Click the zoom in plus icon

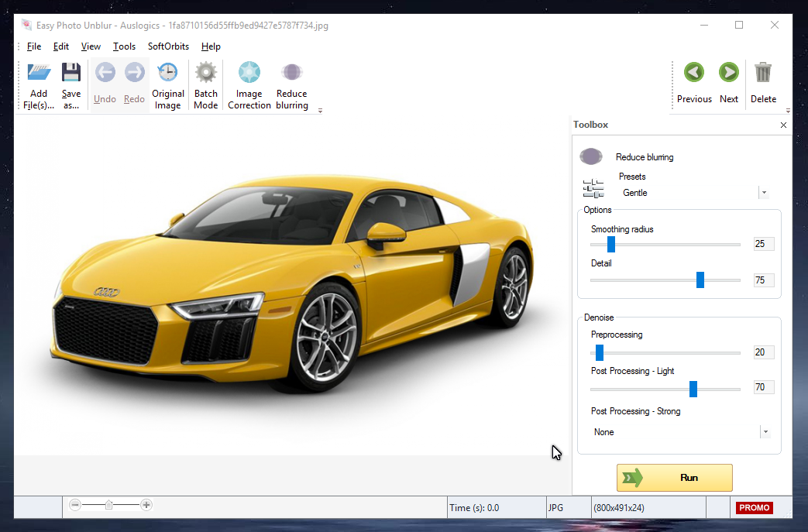click(146, 505)
